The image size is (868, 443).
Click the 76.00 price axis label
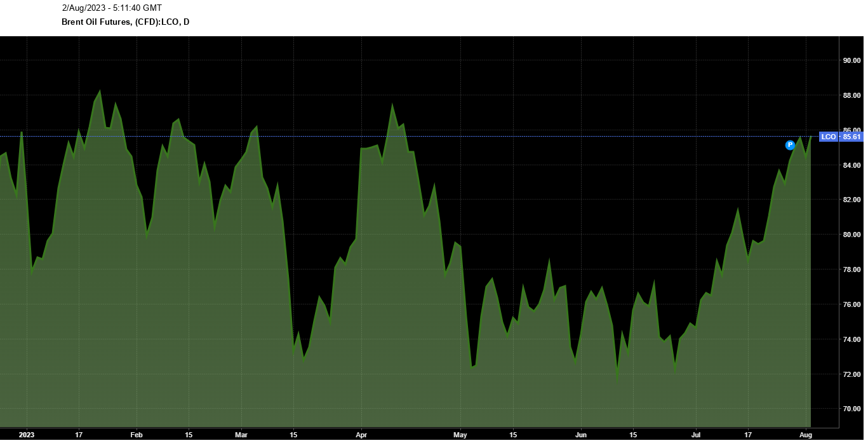[851, 305]
